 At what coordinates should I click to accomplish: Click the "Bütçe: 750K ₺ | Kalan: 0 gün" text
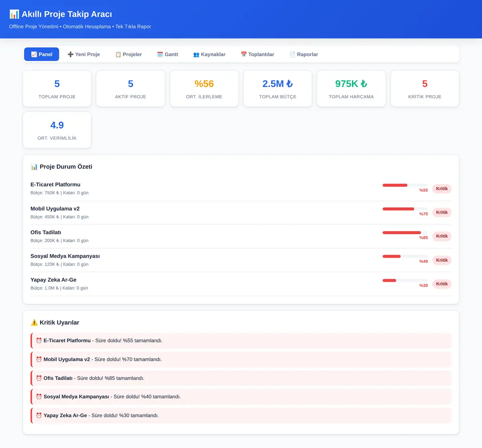pyautogui.click(x=59, y=193)
